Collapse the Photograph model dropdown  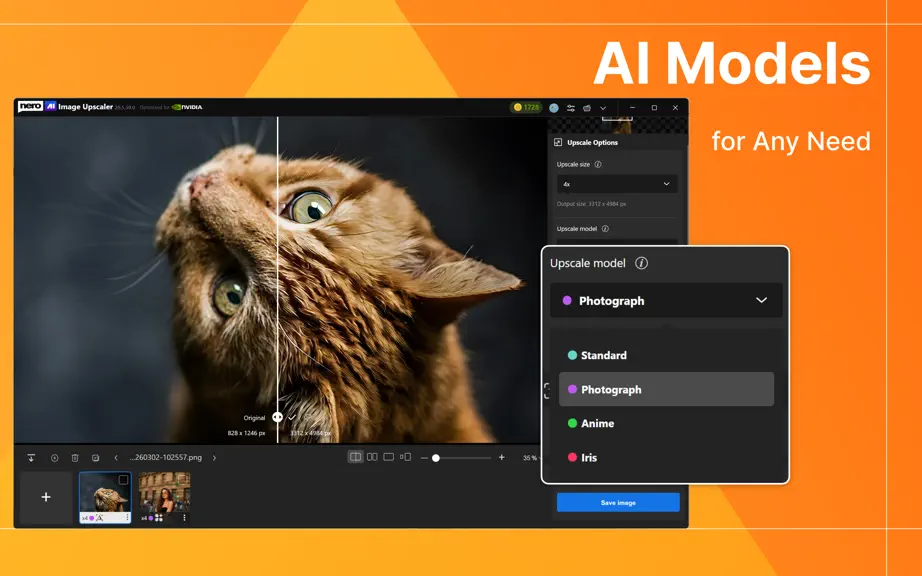tap(666, 301)
